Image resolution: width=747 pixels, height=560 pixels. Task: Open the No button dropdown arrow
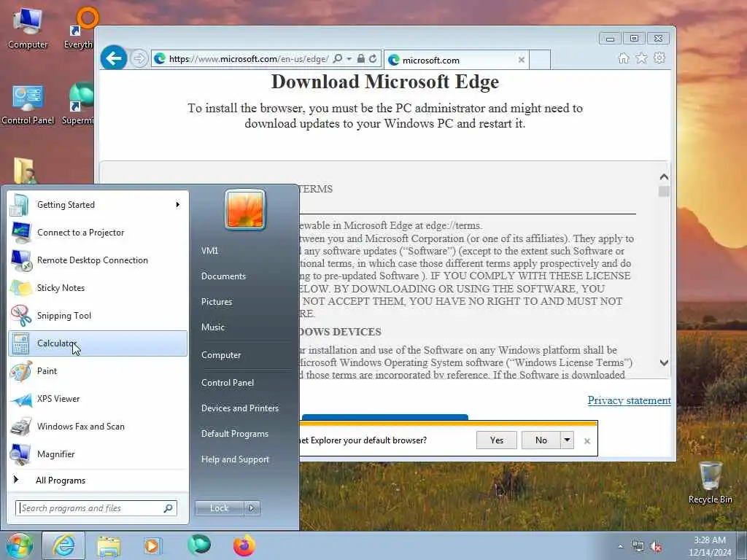(x=567, y=440)
